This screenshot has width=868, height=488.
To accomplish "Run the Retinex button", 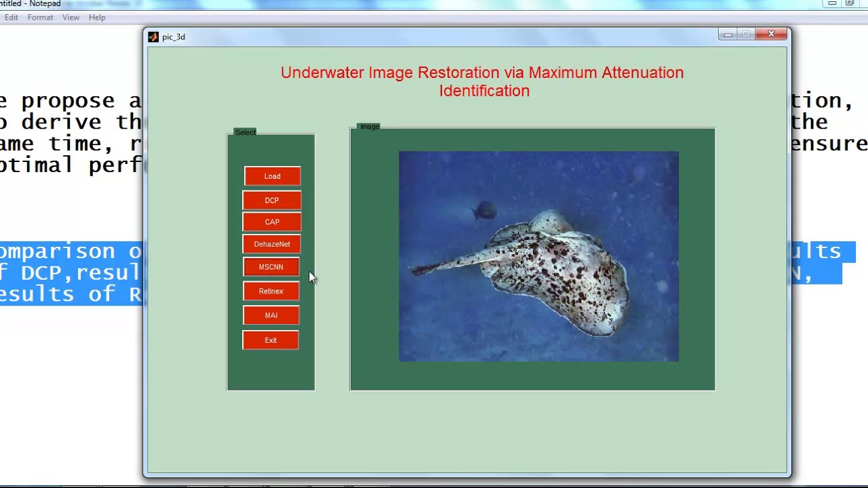I will point(271,291).
